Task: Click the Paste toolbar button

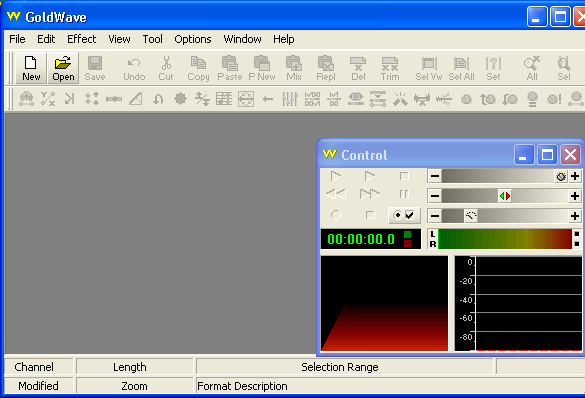Action: (230, 68)
